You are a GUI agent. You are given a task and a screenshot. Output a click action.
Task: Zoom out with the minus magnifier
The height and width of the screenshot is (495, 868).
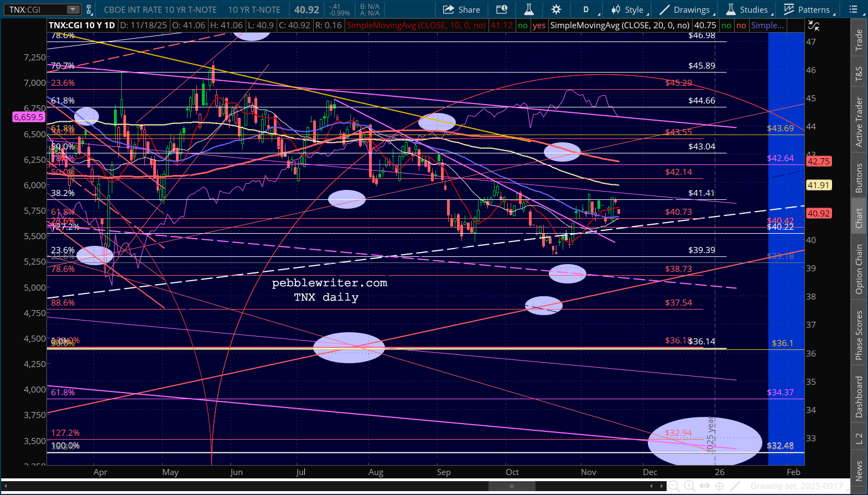[673, 486]
